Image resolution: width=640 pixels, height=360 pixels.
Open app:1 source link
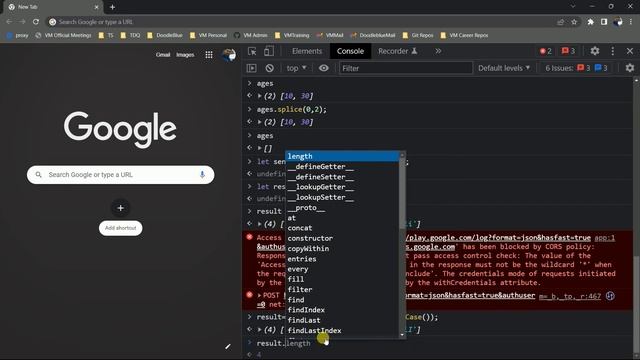coord(604,238)
